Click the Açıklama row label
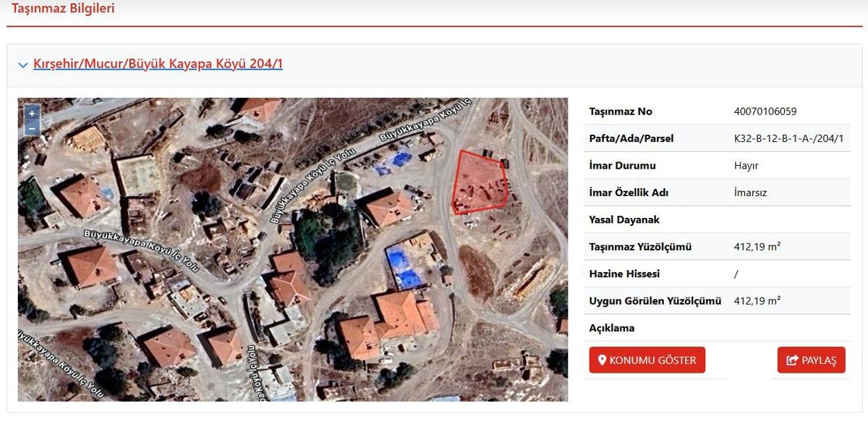The image size is (868, 422). point(612,328)
